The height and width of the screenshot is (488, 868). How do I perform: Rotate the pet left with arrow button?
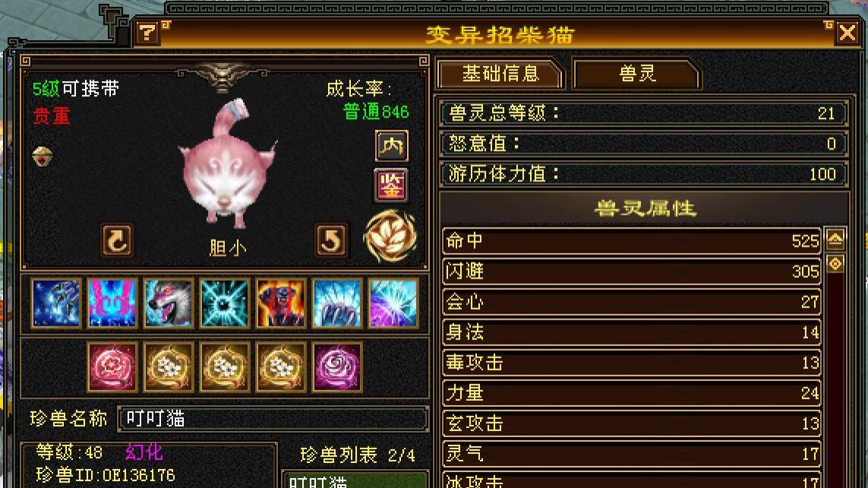(x=117, y=241)
